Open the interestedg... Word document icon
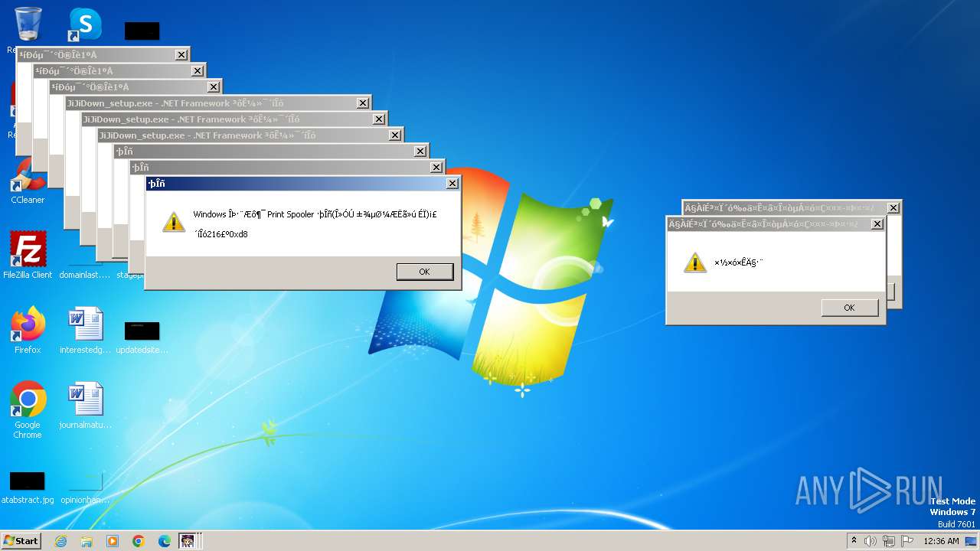Screen dimensions: 980x551 (x=85, y=330)
